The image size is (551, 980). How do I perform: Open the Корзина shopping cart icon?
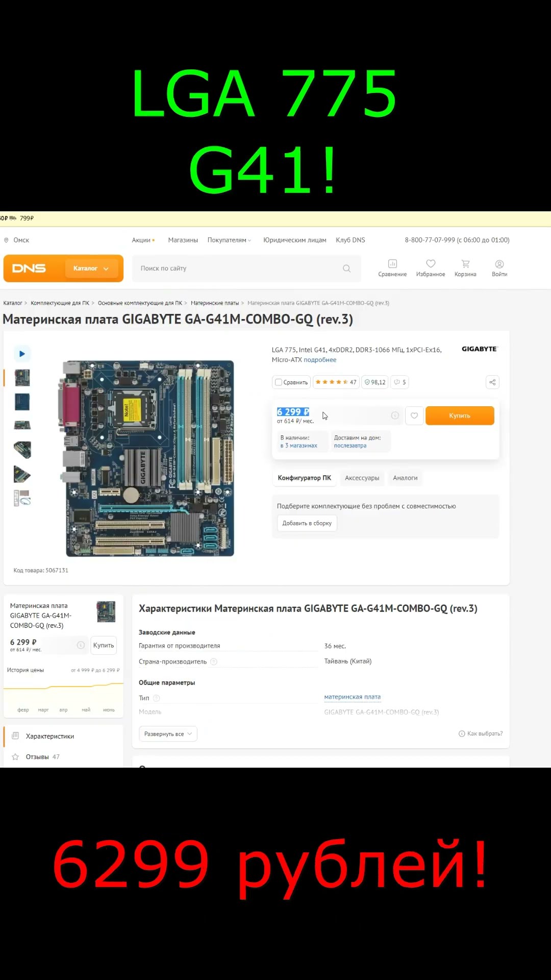(465, 268)
